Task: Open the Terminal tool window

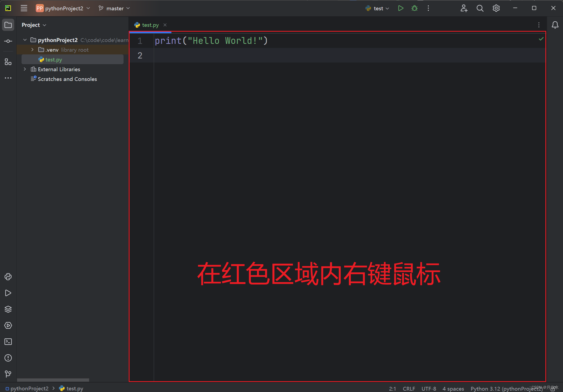Action: pos(8,342)
